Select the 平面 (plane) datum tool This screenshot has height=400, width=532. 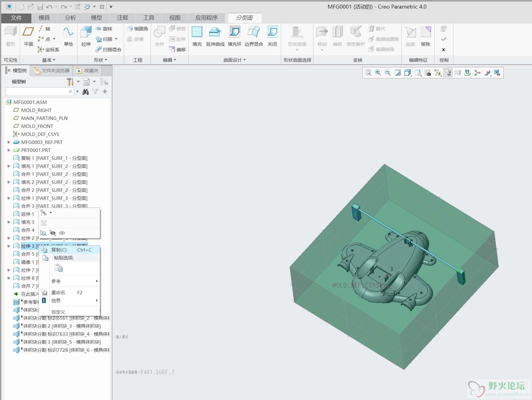(x=28, y=36)
